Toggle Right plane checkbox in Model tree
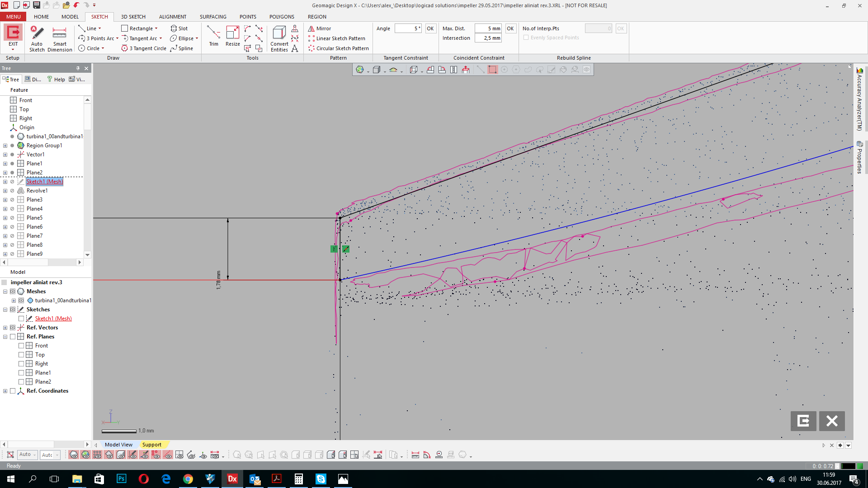This screenshot has width=868, height=488. [21, 364]
